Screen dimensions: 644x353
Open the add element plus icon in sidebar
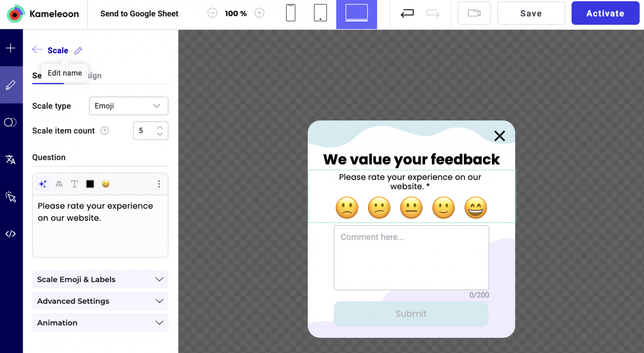point(11,48)
